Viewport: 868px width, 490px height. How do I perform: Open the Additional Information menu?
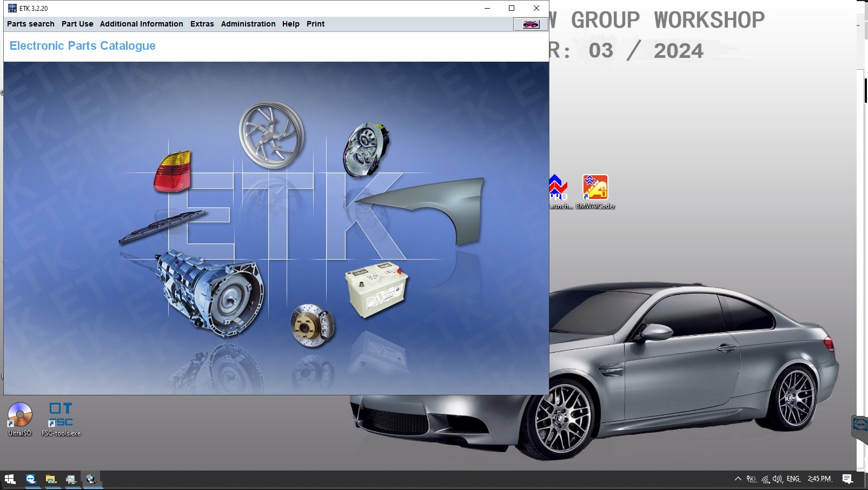pyautogui.click(x=142, y=24)
